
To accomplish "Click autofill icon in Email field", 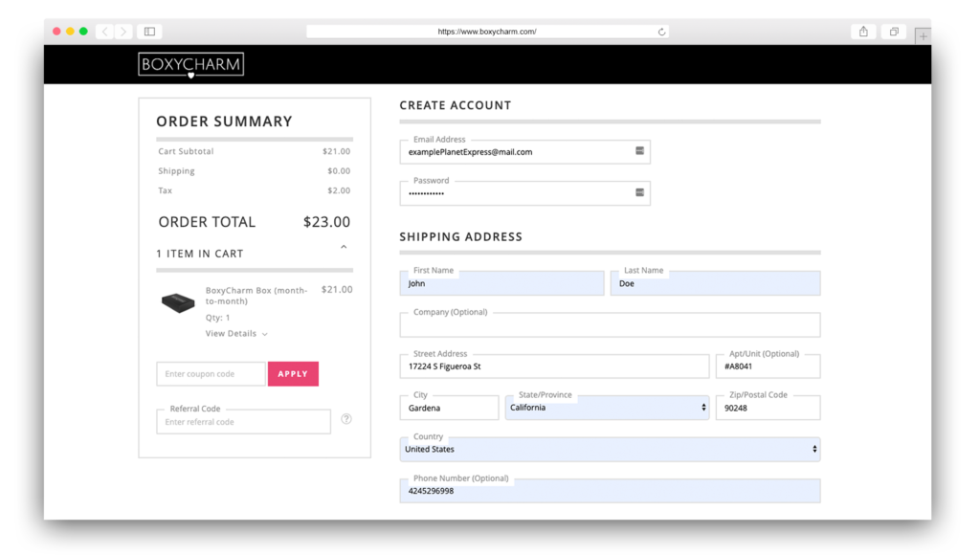I will click(x=639, y=150).
